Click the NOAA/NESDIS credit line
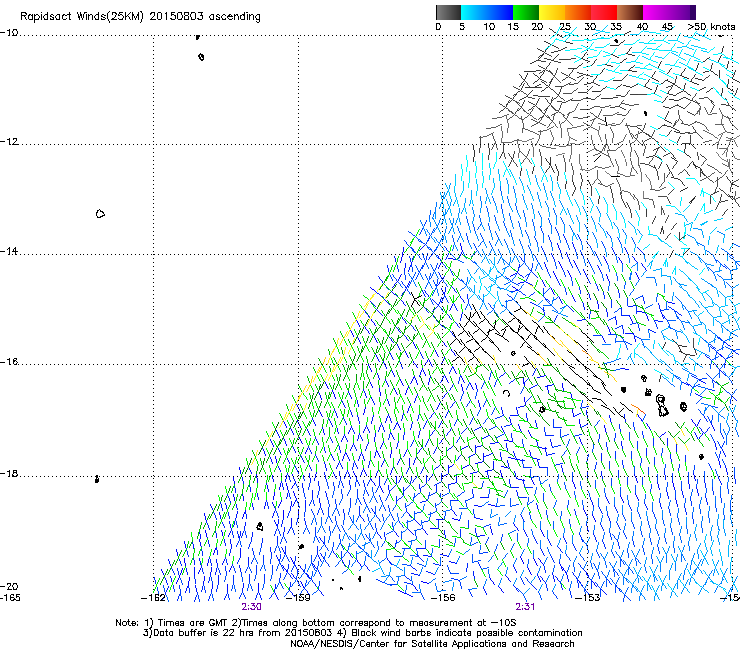 pos(432,644)
